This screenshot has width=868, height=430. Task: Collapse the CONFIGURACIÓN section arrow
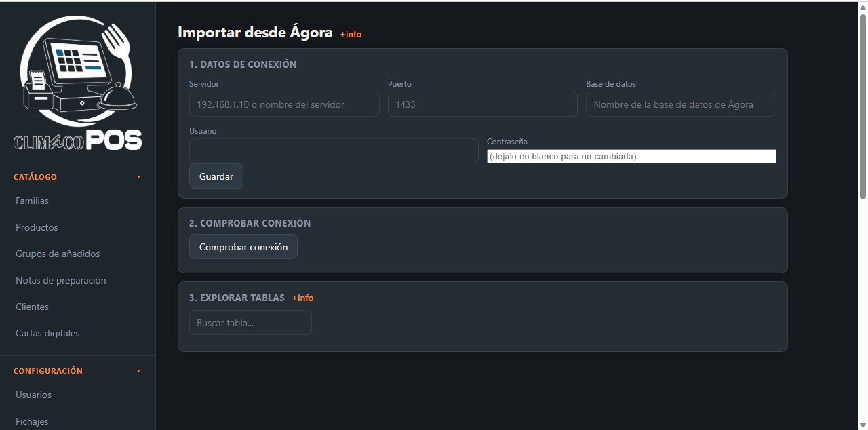(x=138, y=371)
